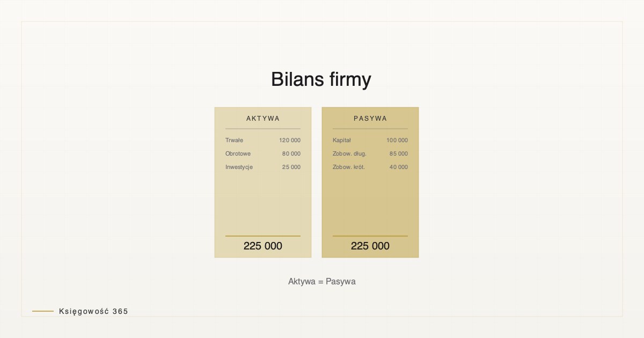Click the 40 000 value

tap(399, 167)
